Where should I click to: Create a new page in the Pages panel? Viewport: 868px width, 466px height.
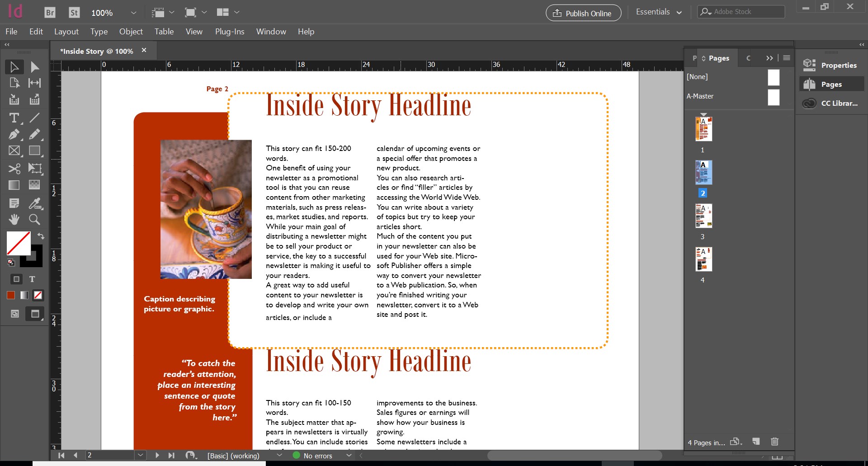[x=755, y=442]
